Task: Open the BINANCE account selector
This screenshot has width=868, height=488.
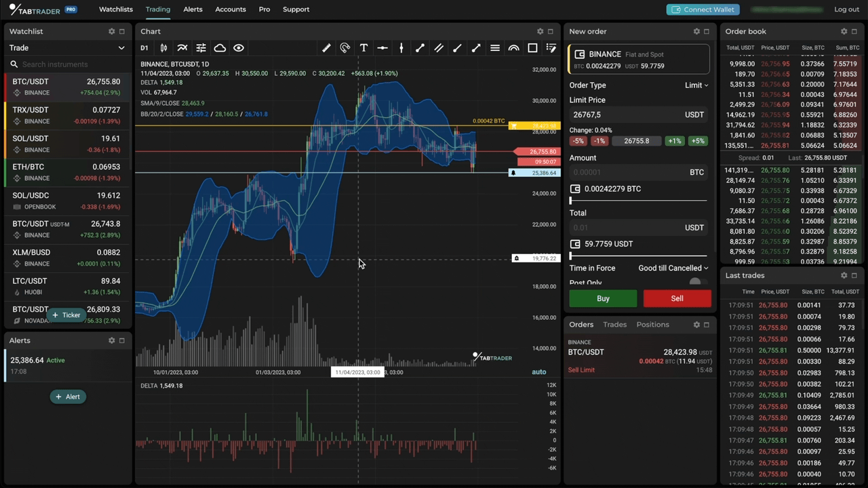Action: [x=639, y=60]
